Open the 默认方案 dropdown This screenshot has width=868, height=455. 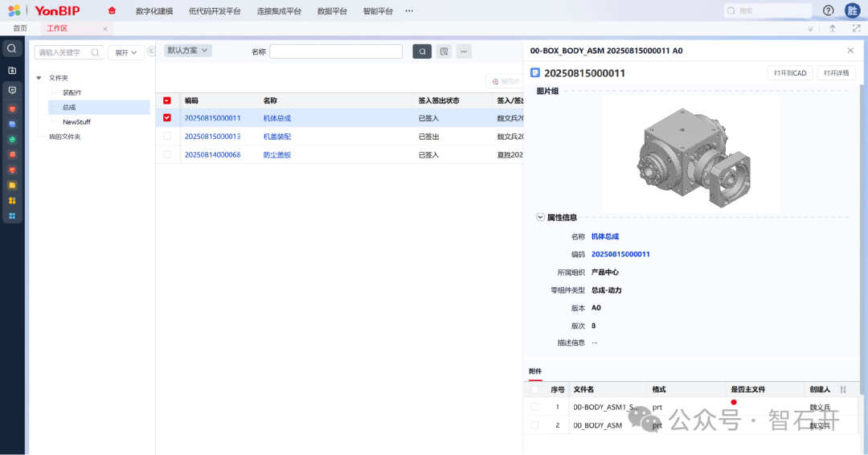[187, 51]
